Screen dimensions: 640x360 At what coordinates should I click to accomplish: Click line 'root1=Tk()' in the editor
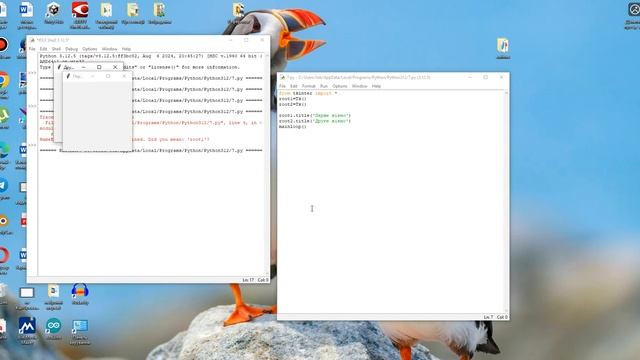coord(293,99)
